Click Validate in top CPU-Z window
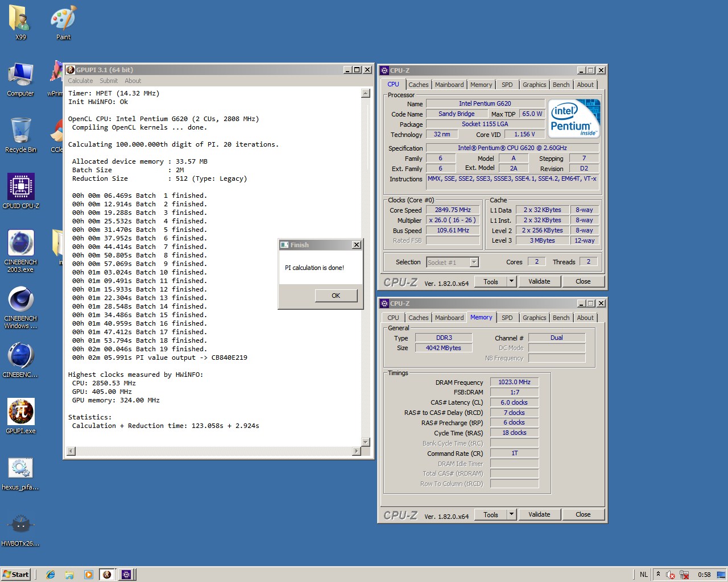 pos(539,281)
